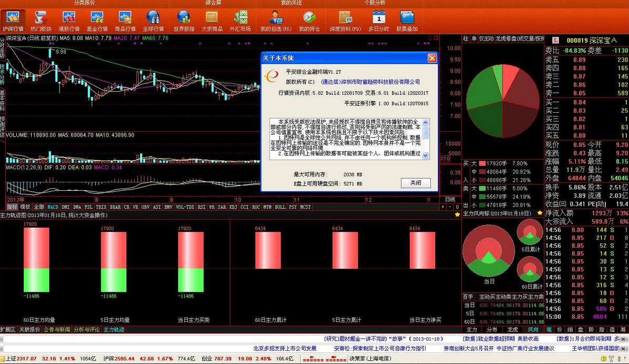Open the 综合屏 top menu
Screen dimensions: 629x364
point(213,3)
